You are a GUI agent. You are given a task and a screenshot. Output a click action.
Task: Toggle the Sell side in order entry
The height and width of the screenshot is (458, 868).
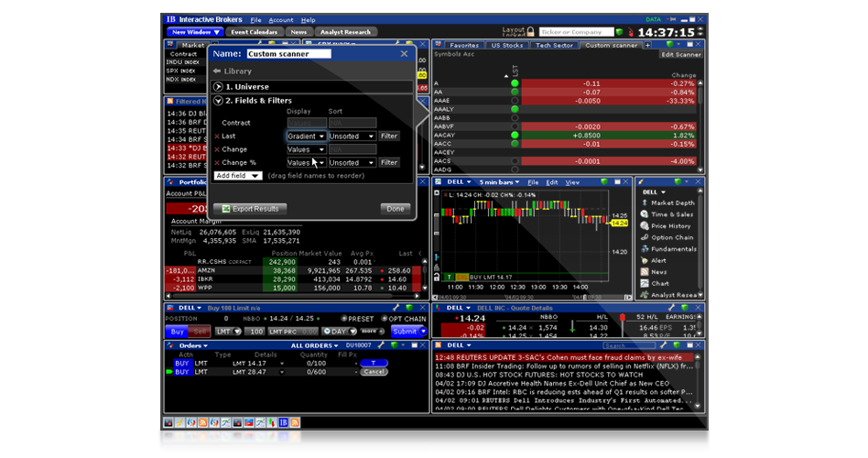(x=198, y=331)
